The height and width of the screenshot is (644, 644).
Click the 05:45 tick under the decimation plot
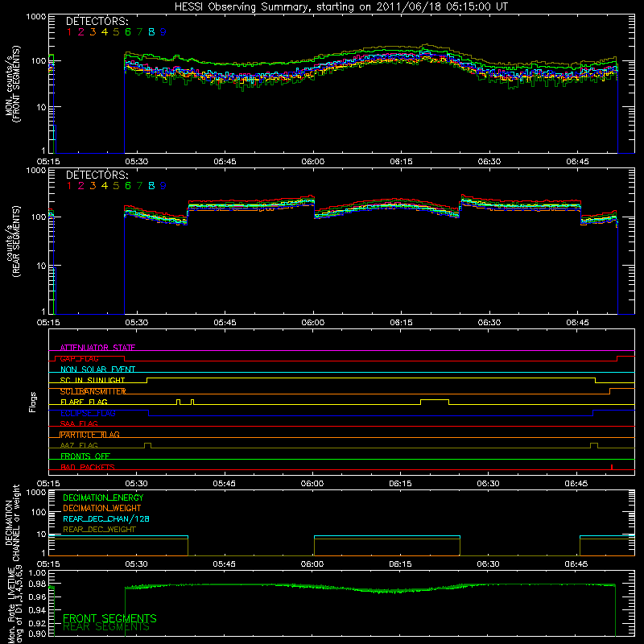(225, 564)
